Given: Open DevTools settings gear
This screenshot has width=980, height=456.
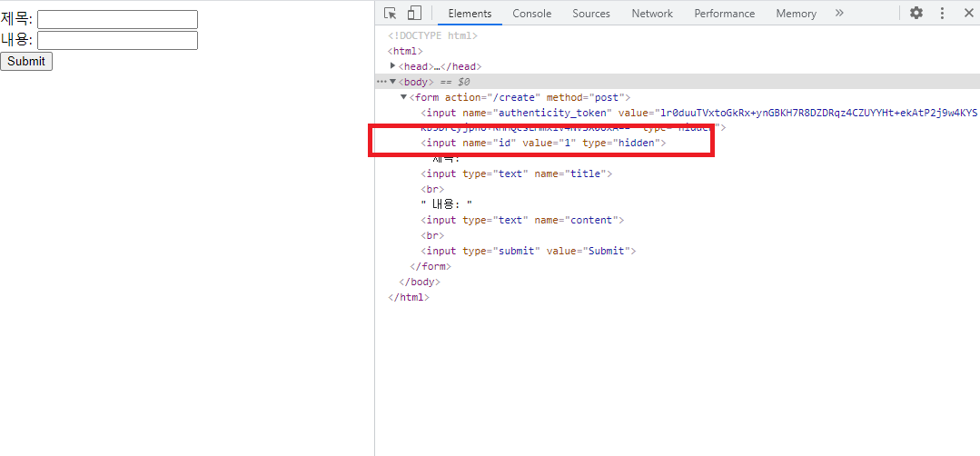Looking at the screenshot, I should click(x=916, y=13).
